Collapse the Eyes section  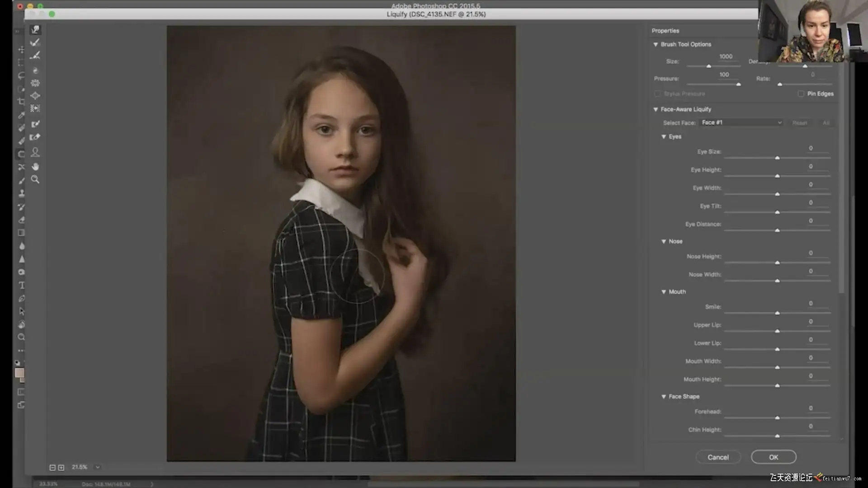coord(664,136)
